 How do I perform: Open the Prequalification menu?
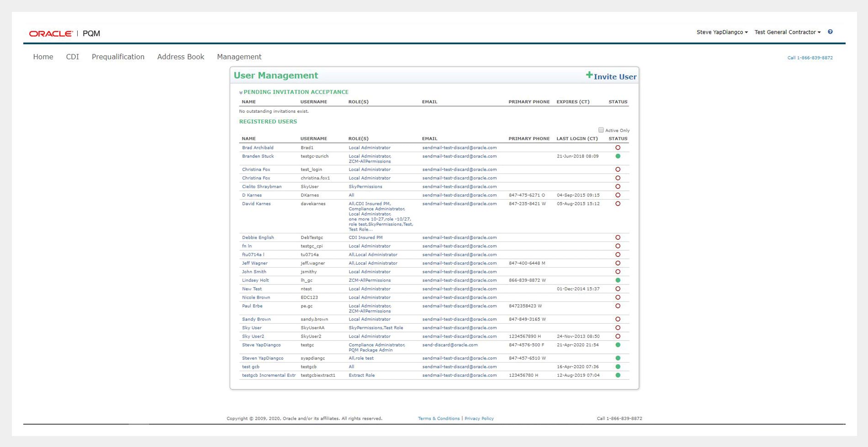coord(118,57)
